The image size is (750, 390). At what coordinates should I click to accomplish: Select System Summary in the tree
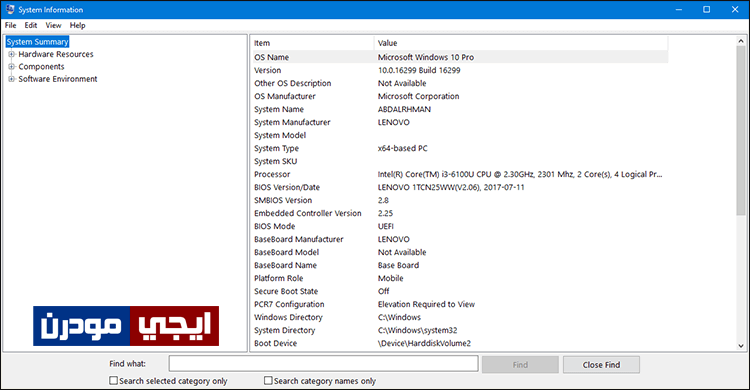[x=37, y=42]
